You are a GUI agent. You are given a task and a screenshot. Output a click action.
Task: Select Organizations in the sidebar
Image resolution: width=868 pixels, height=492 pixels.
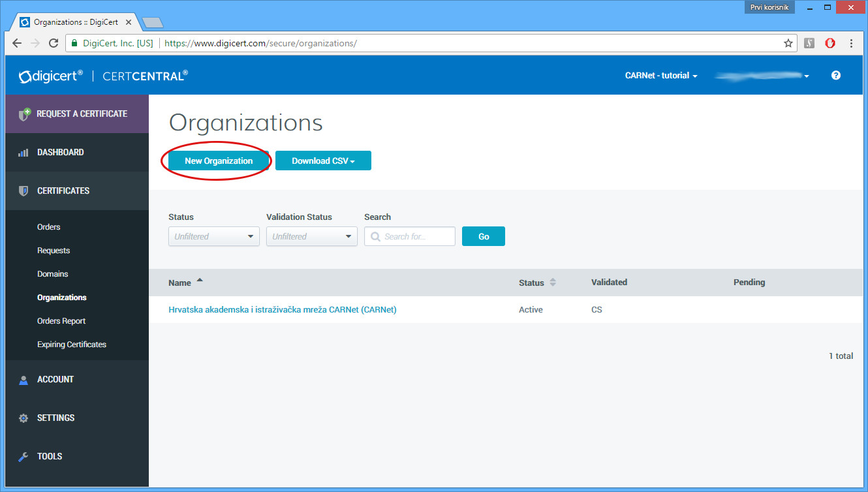pyautogui.click(x=62, y=298)
